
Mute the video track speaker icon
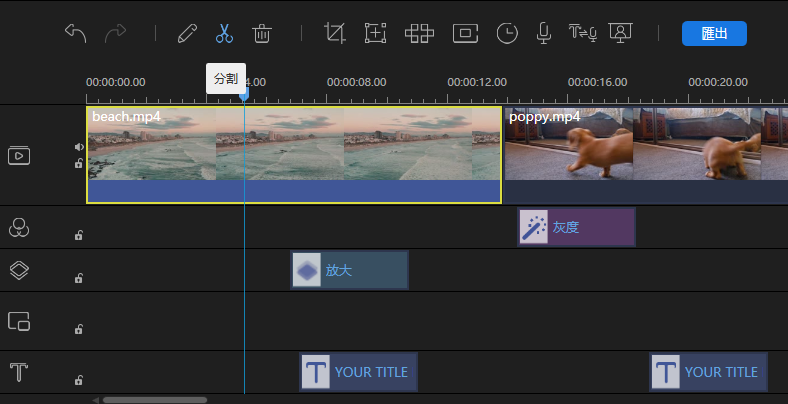coord(79,147)
